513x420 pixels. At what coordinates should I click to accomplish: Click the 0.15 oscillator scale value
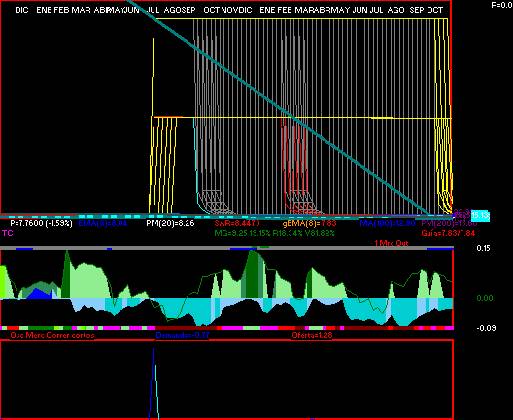pyautogui.click(x=483, y=248)
